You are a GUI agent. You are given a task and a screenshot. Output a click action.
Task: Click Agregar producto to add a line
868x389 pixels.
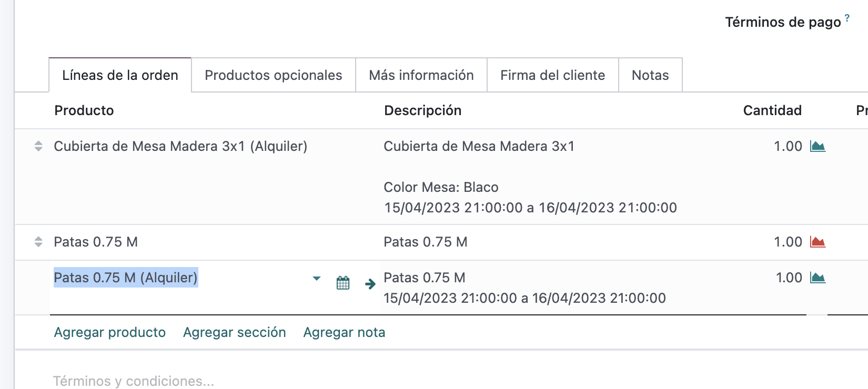click(x=110, y=332)
